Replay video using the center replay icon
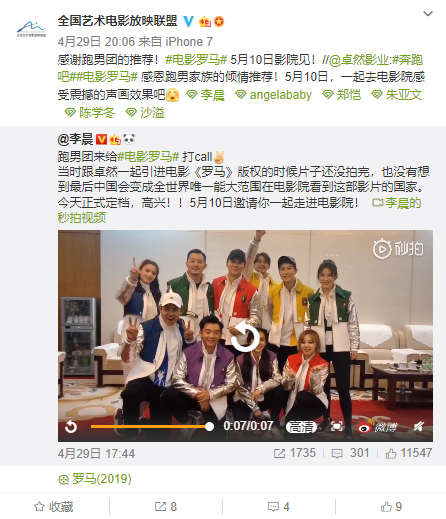 click(245, 336)
